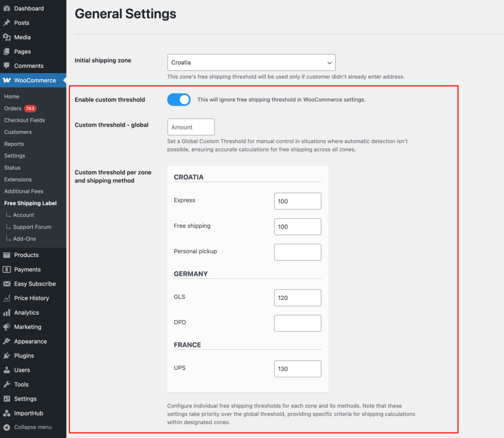The height and width of the screenshot is (438, 504).
Task: Click the Analytics bar chart icon
Action: point(7,313)
